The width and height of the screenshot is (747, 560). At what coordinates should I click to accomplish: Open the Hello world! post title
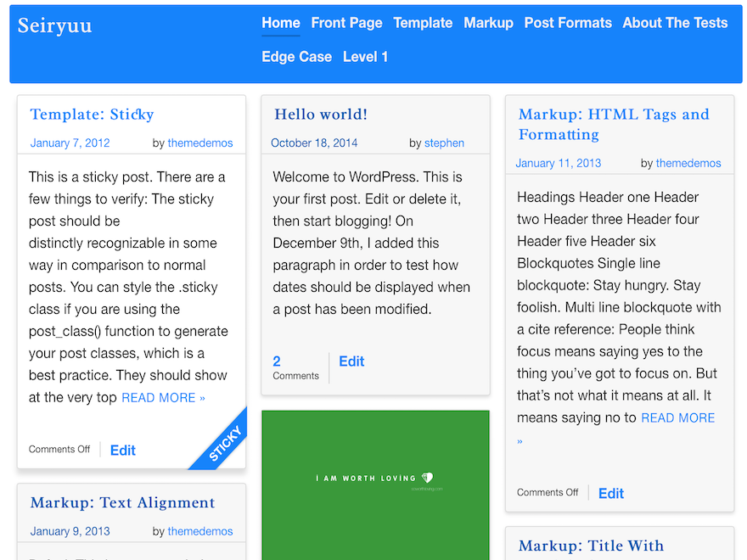coord(321,115)
